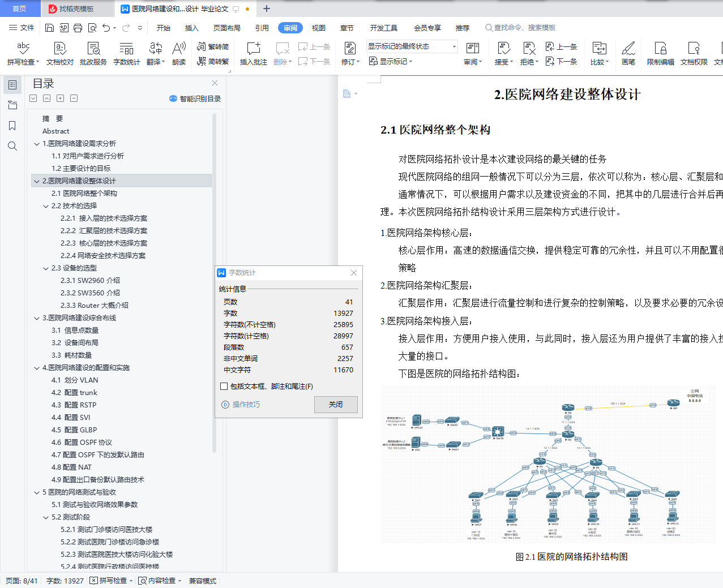Screen dimensions: 723x588
Task: Collapse 4.医院网络建设的配置和实施 node
Action: (x=37, y=368)
